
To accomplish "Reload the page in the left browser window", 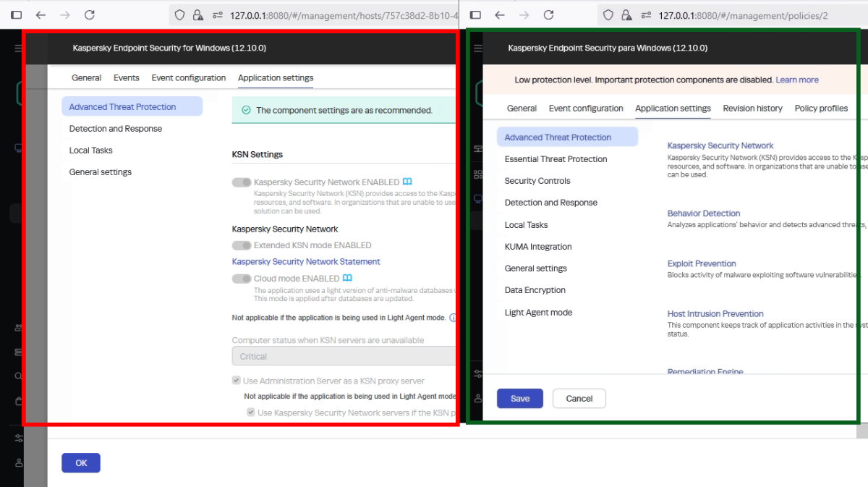I will pyautogui.click(x=89, y=14).
